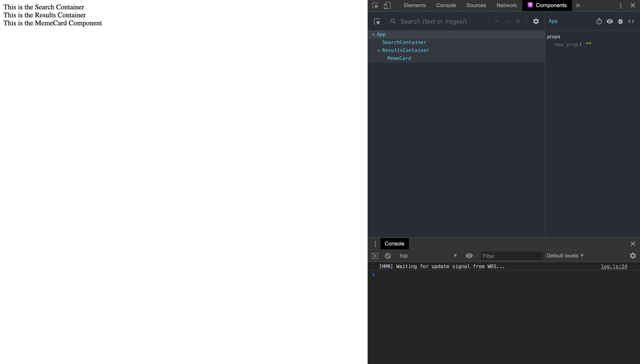Click the component search magnifier icon

point(393,21)
